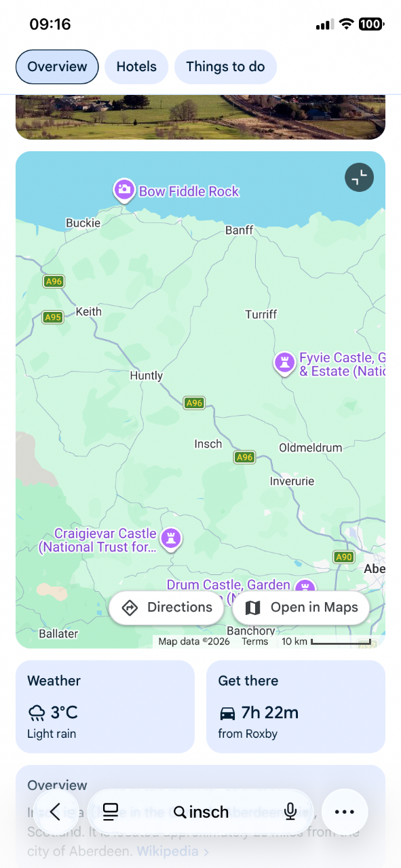Tap the insch search field

click(201, 812)
